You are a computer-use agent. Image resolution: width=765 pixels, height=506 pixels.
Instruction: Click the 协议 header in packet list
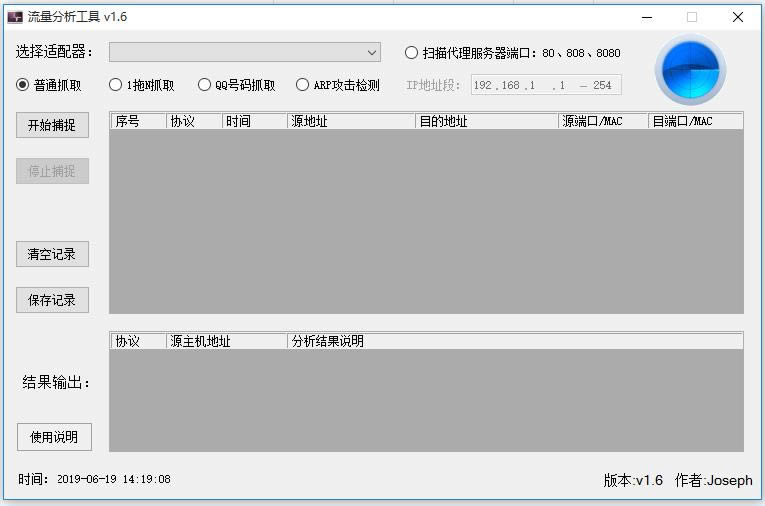click(x=194, y=121)
